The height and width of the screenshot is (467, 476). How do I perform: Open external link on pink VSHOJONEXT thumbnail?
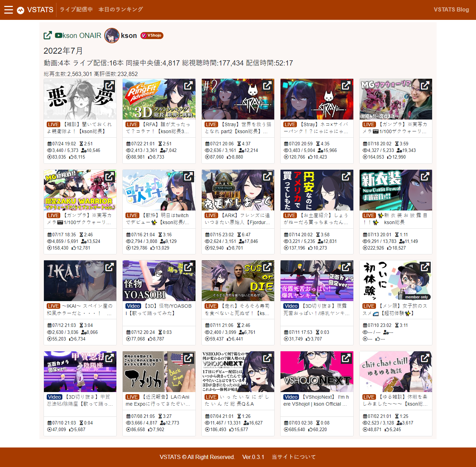346,358
